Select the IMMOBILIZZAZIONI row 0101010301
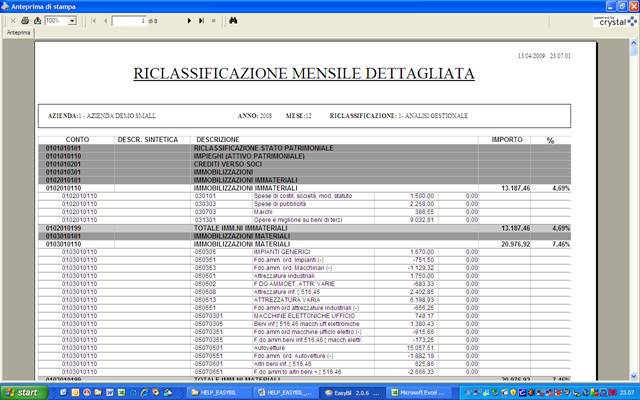Viewport: 640px width, 400px height. [304, 172]
